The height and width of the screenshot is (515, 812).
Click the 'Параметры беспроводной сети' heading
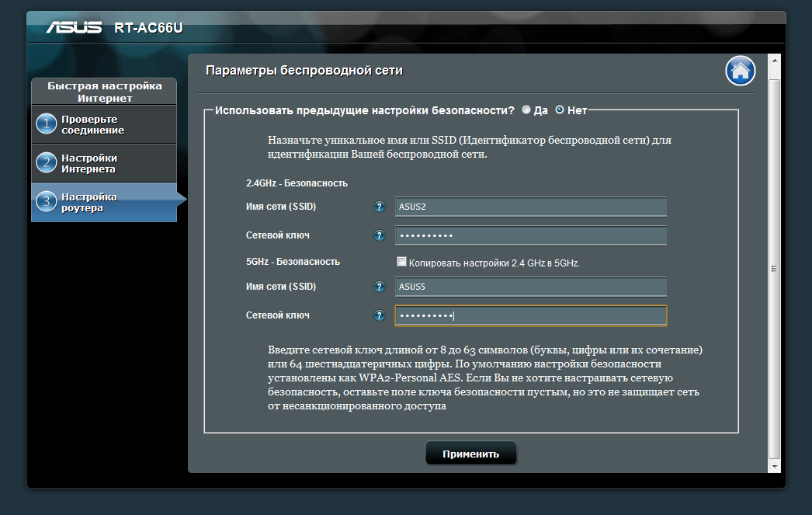pyautogui.click(x=304, y=71)
